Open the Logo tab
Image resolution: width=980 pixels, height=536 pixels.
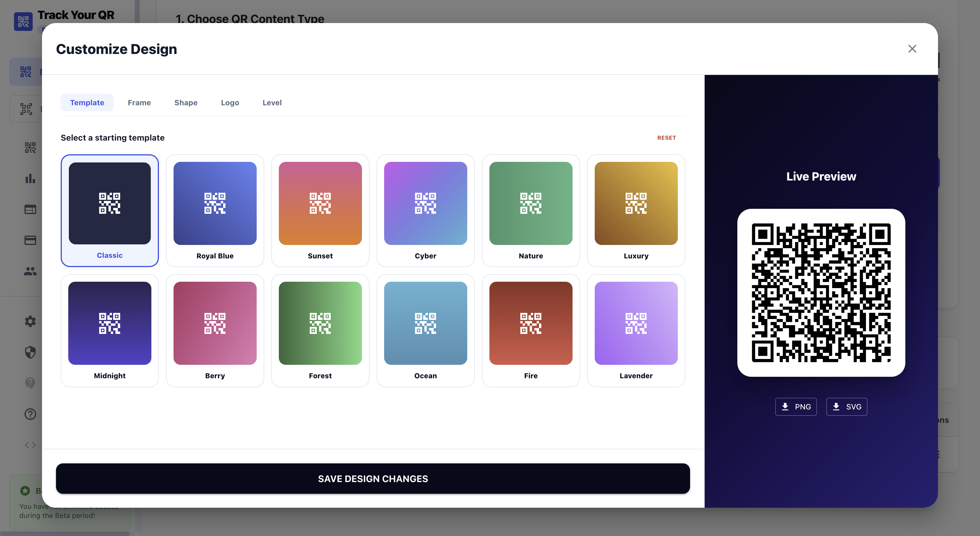(230, 102)
